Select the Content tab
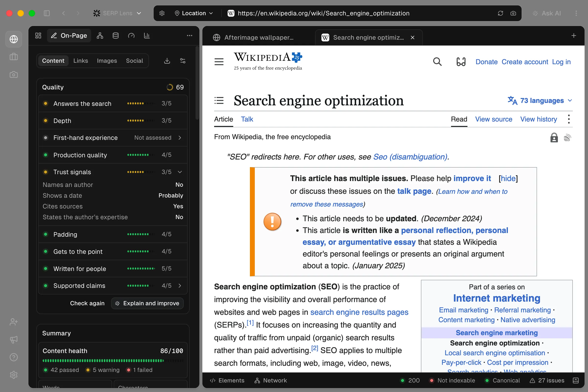The height and width of the screenshot is (392, 588). [53, 61]
